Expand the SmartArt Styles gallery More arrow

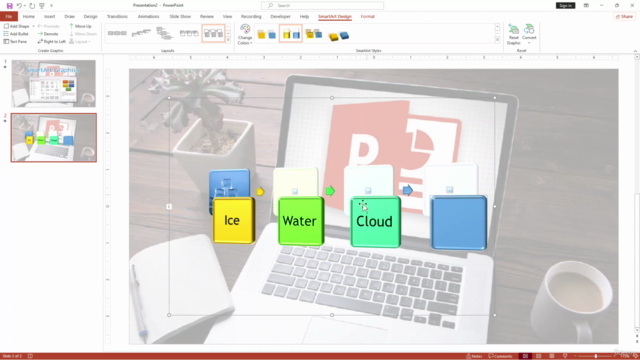coord(497,40)
